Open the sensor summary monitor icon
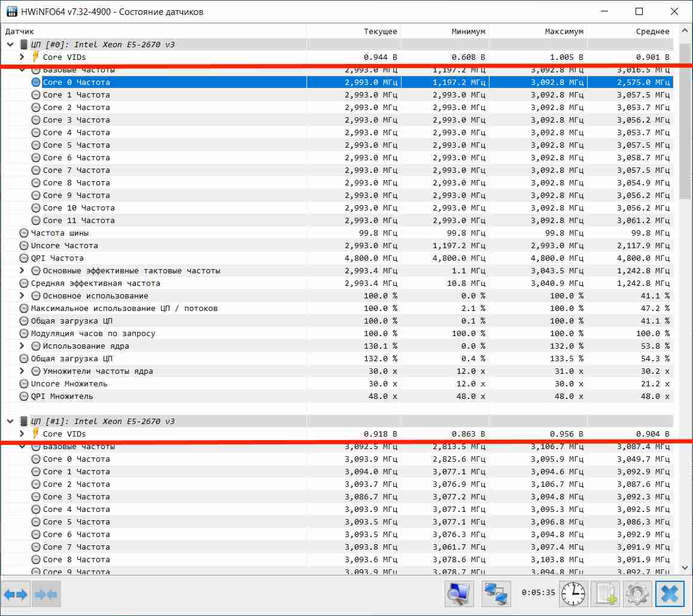Image resolution: width=693 pixels, height=616 pixels. coord(459,594)
